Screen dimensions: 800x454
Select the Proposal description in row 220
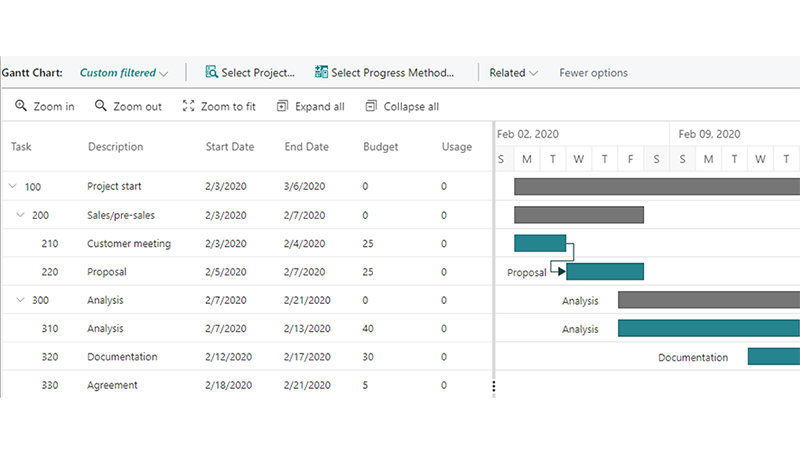pos(107,272)
